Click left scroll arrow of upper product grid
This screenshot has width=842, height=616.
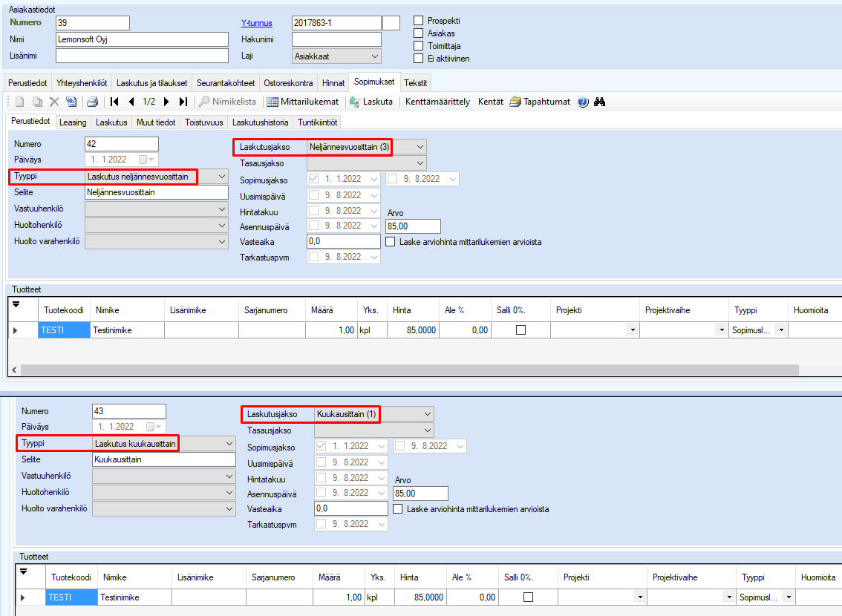(14, 370)
